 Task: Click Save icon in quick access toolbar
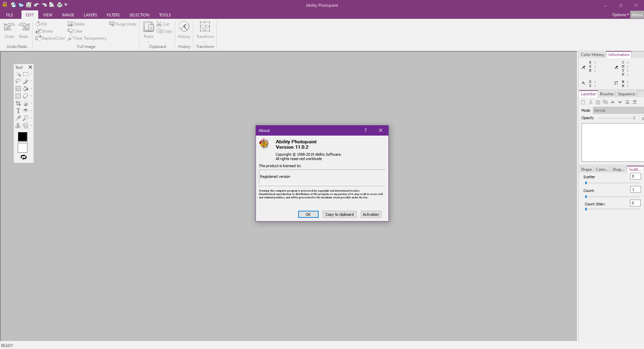tap(29, 5)
